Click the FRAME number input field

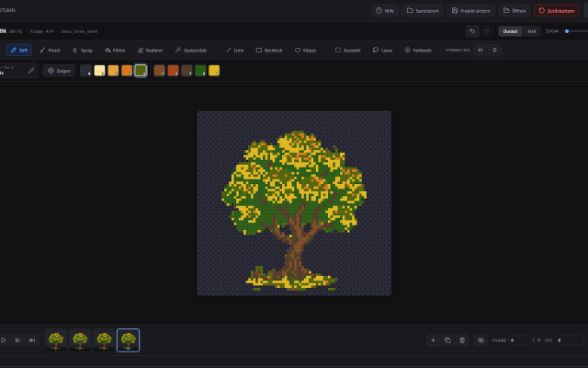[519, 340]
